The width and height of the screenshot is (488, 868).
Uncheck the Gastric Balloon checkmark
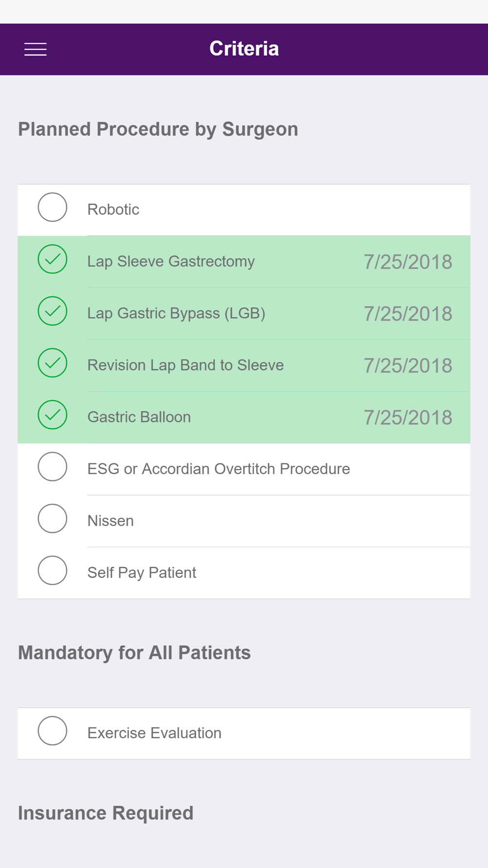tap(52, 415)
